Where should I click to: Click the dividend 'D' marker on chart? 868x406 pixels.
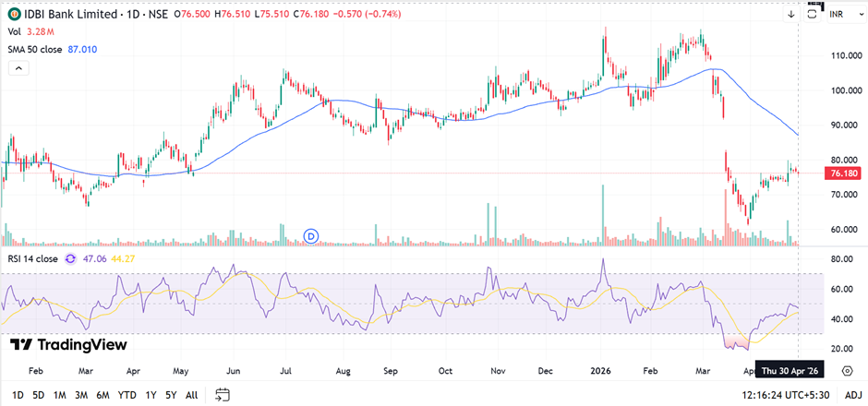(x=312, y=236)
